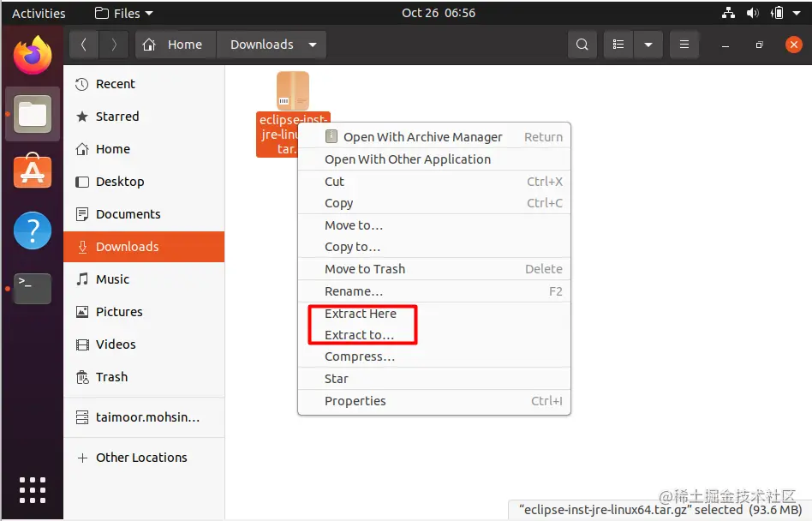Choose Move to… in context menu
The image size is (812, 521).
coord(434,225)
